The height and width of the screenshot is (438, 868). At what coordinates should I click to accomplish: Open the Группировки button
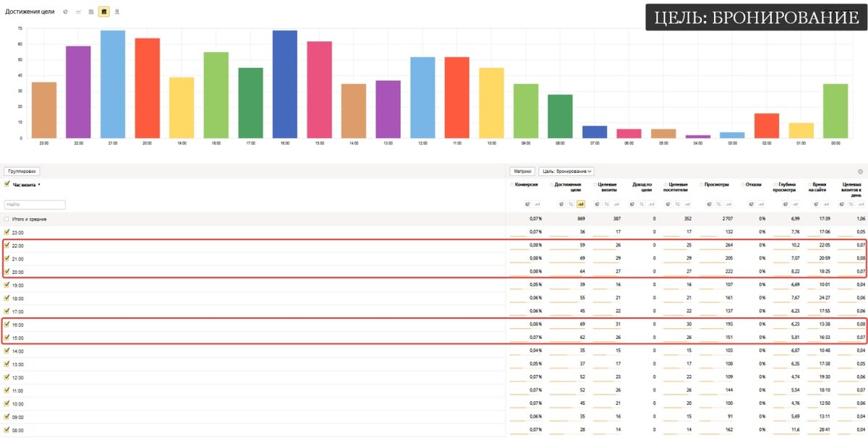click(x=22, y=171)
